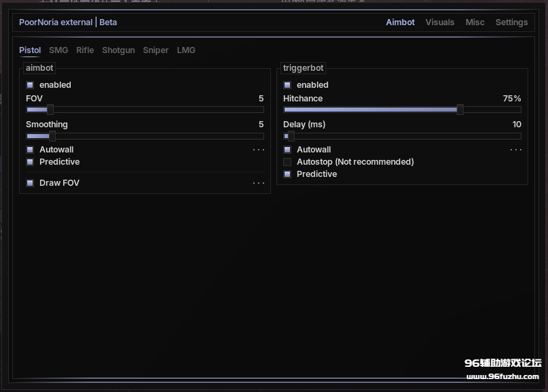This screenshot has width=548, height=392.
Task: Expand three-dot options beside triggerbot Autowall
Action: pyautogui.click(x=516, y=150)
